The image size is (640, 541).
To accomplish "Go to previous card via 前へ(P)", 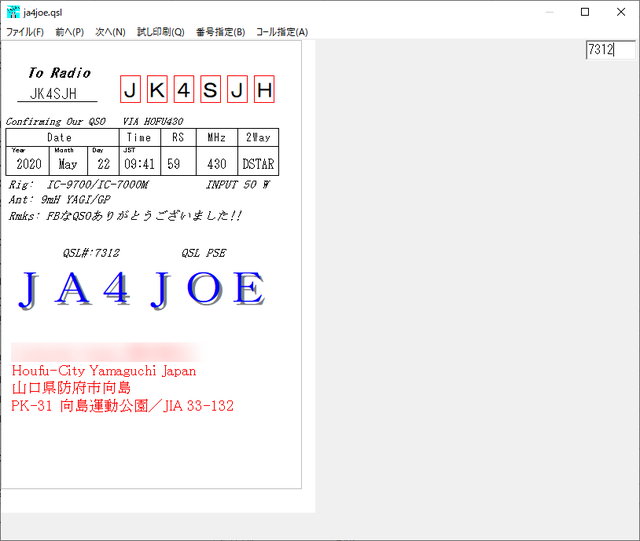I will pos(69,32).
